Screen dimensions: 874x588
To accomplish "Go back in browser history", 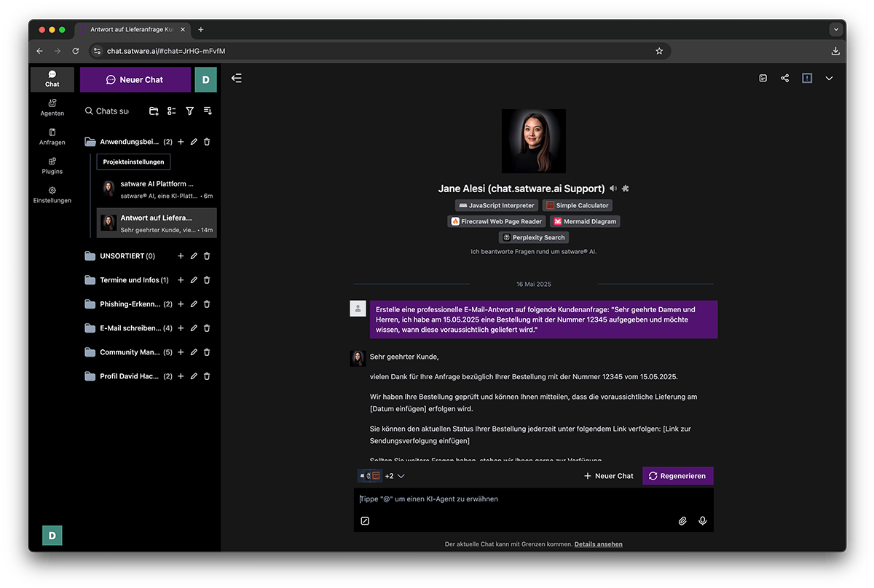I will 40,51.
